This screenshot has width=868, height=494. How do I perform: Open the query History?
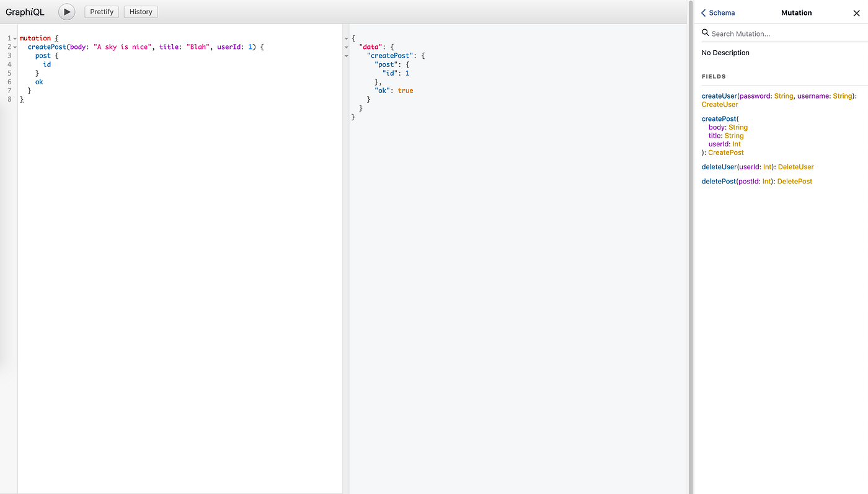tap(140, 11)
